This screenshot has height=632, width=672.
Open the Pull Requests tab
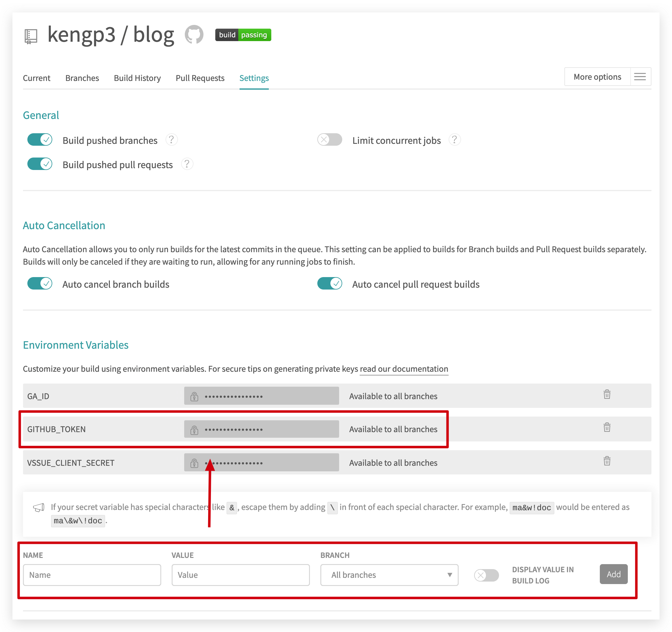click(x=200, y=78)
